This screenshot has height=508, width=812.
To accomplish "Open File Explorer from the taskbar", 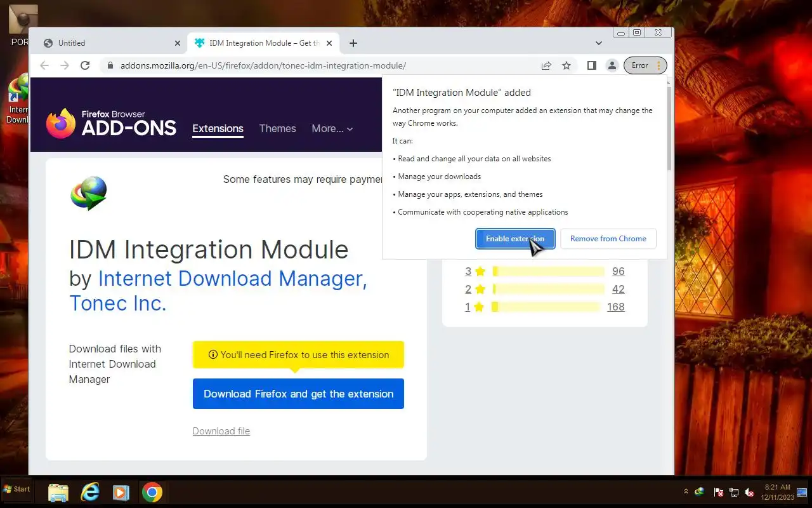I will [x=58, y=492].
